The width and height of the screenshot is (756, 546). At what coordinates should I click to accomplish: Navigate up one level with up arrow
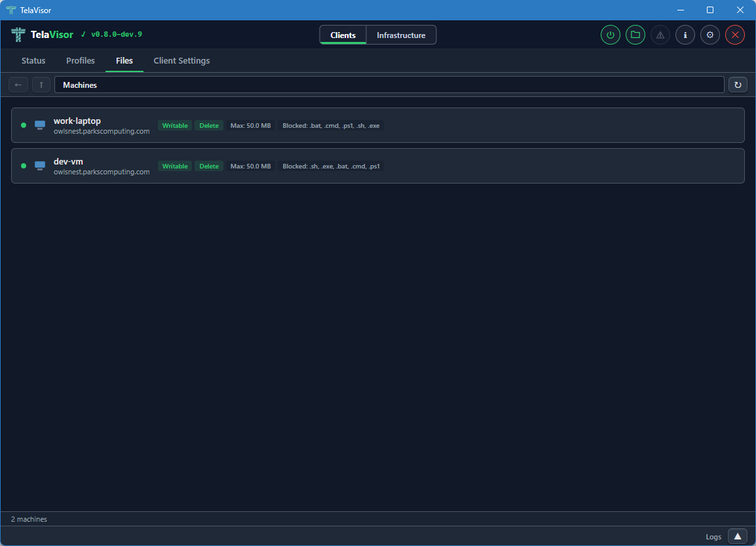click(x=41, y=85)
